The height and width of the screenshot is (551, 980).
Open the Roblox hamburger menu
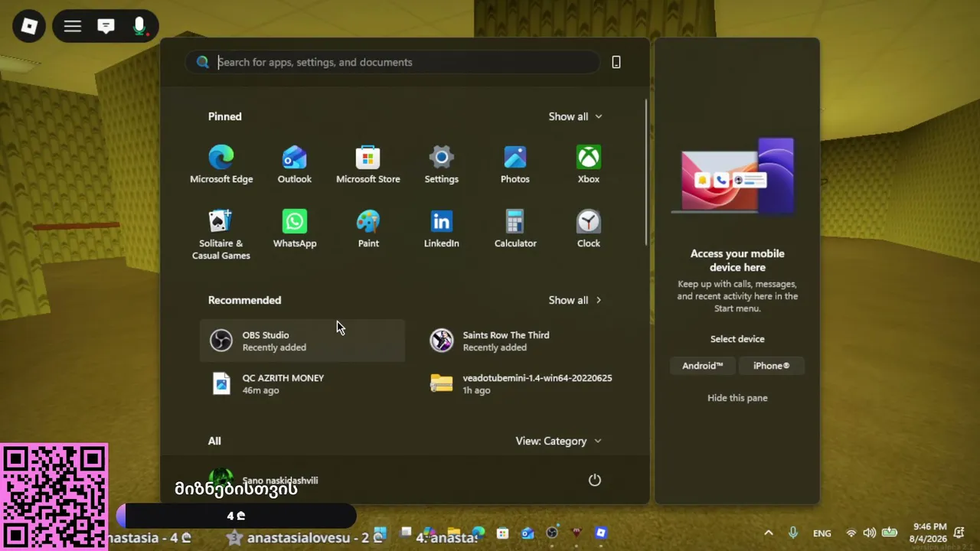(x=73, y=27)
